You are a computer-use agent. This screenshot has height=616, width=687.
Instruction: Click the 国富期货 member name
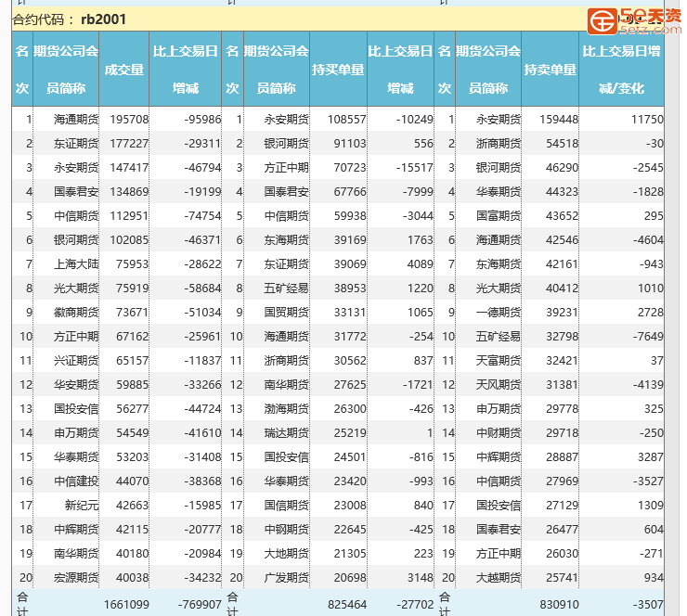coord(499,215)
